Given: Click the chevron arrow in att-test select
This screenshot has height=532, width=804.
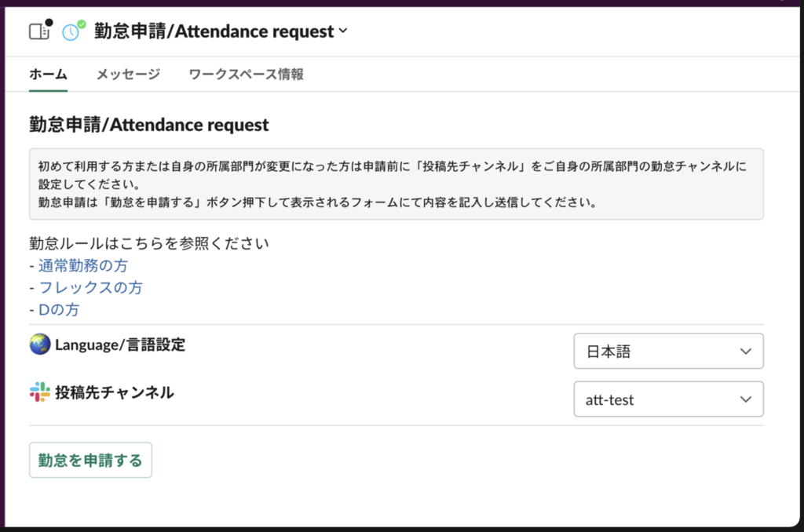Looking at the screenshot, I should (x=746, y=399).
